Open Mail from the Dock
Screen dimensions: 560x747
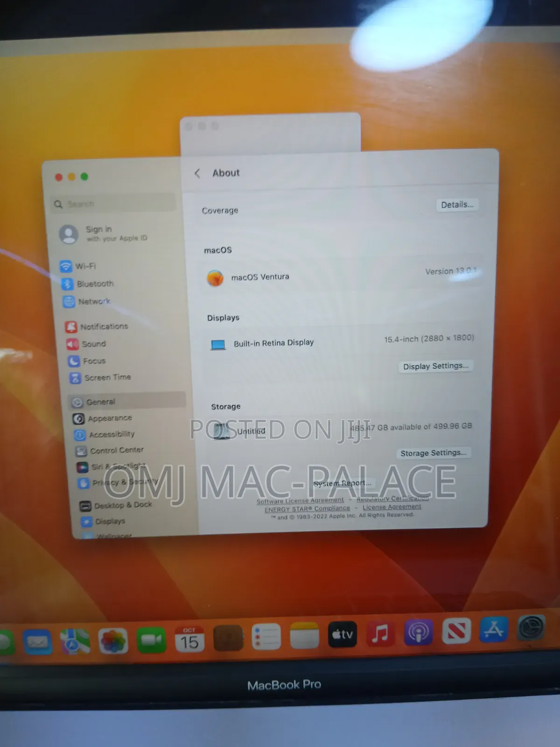click(x=38, y=642)
